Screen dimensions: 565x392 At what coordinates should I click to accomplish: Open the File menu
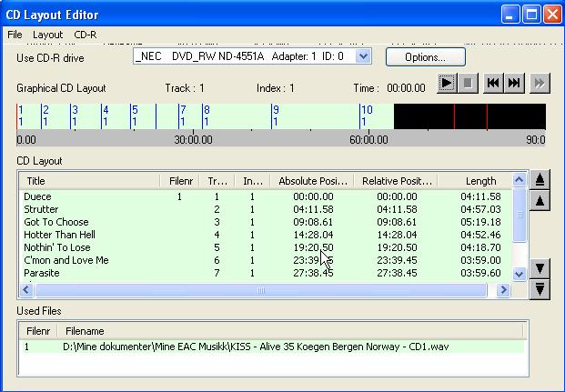click(x=15, y=35)
